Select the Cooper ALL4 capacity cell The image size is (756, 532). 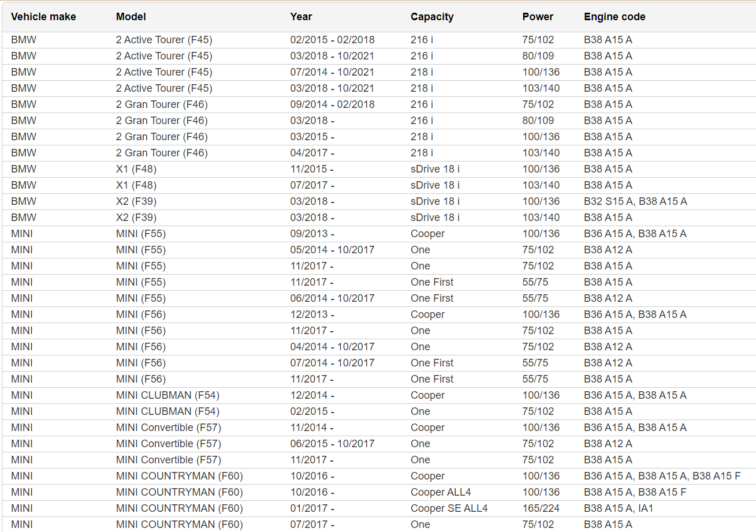pos(435,492)
